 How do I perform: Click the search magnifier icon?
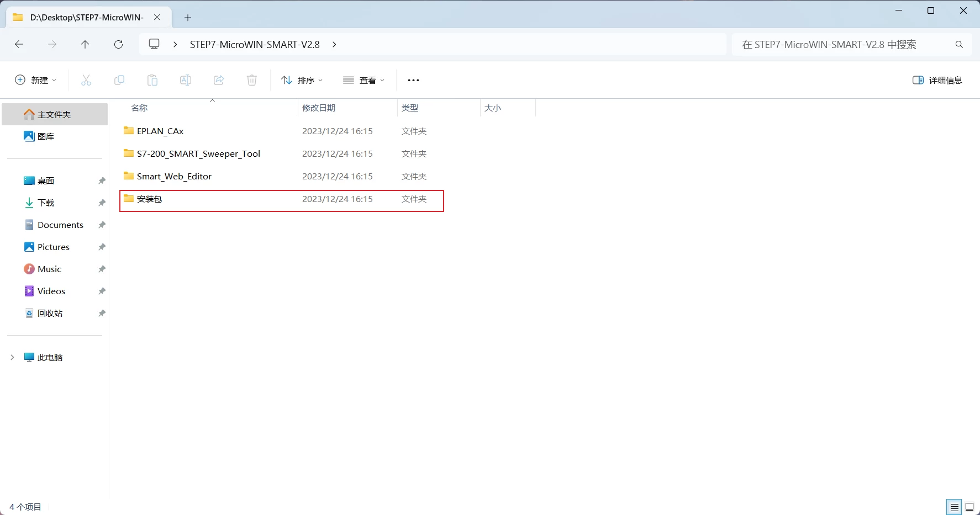click(x=959, y=44)
